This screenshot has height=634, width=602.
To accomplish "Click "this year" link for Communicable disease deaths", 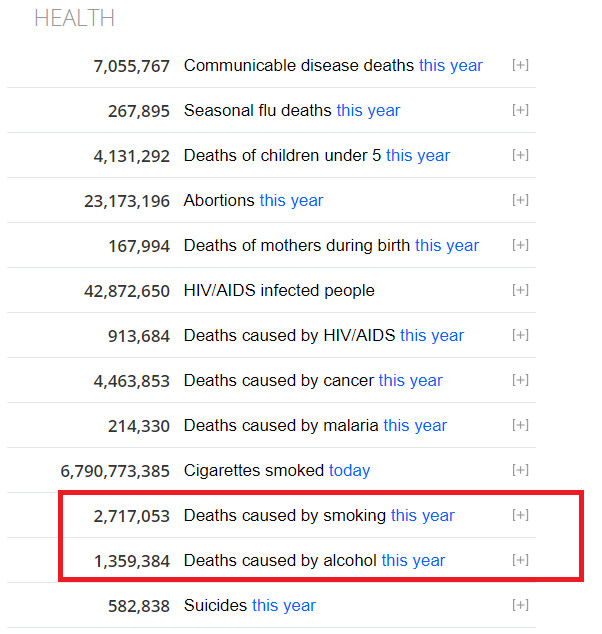I will click(x=450, y=65).
